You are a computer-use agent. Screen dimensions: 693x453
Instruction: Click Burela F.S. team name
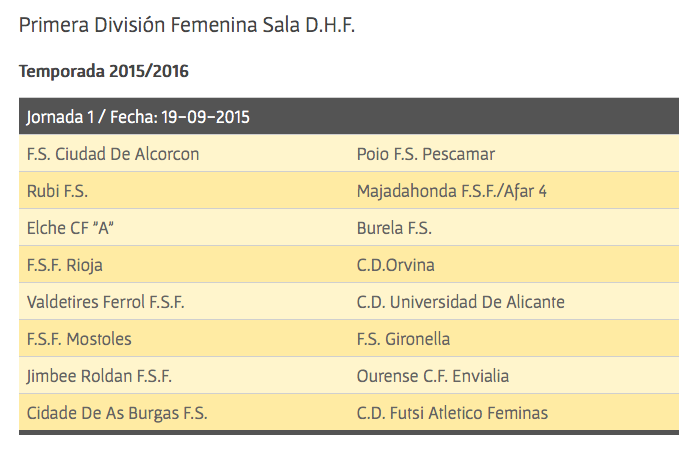point(394,228)
